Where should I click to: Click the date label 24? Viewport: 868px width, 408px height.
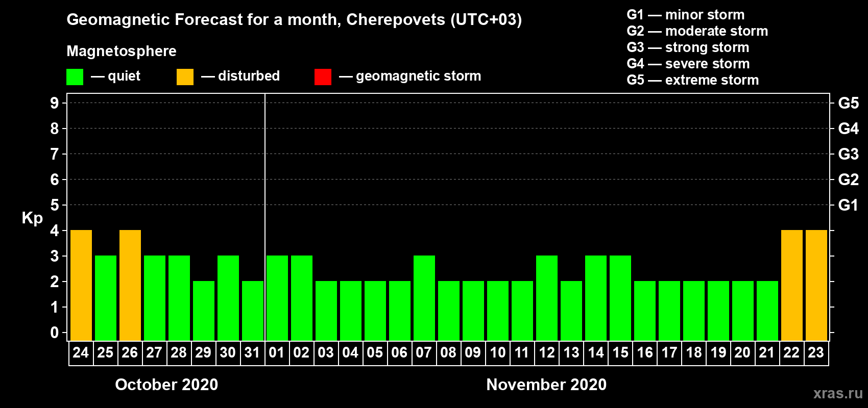coord(81,353)
